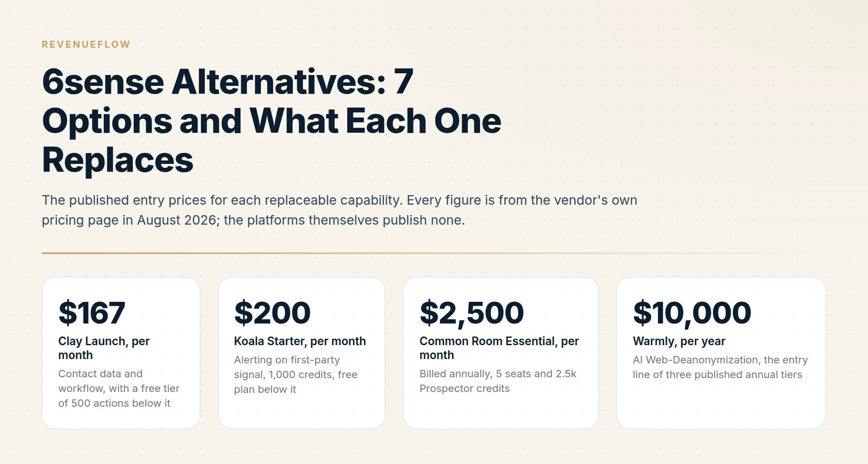This screenshot has width=868, height=464.
Task: Click the Prospector credits description text
Action: 498,381
